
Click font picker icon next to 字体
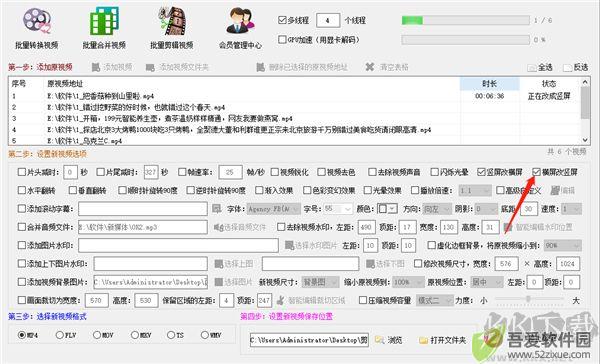pyautogui.click(x=217, y=209)
